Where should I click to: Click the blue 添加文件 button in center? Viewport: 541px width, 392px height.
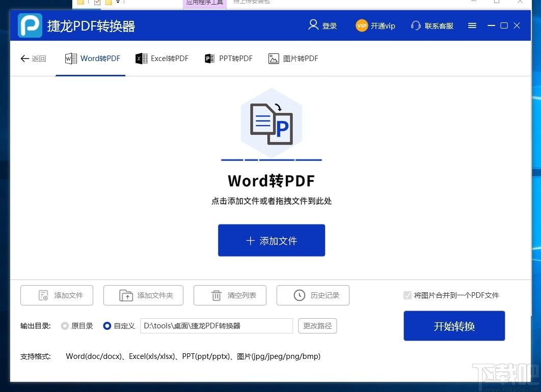pyautogui.click(x=272, y=240)
